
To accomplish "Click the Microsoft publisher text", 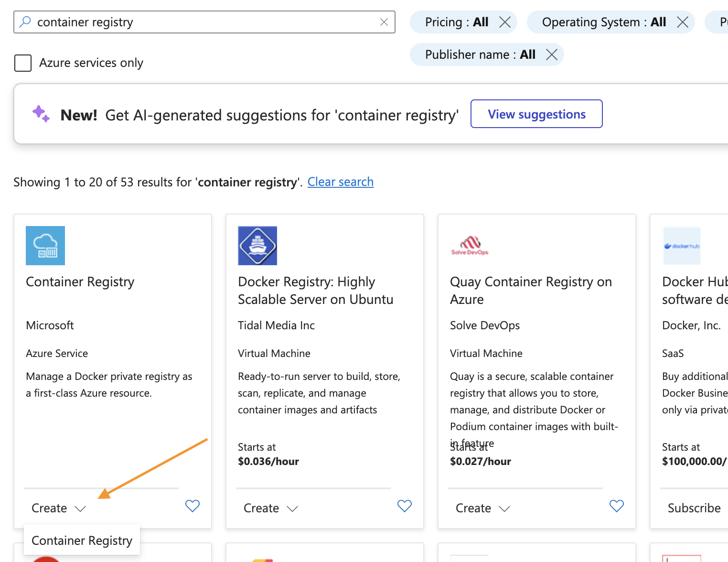I will pyautogui.click(x=50, y=325).
